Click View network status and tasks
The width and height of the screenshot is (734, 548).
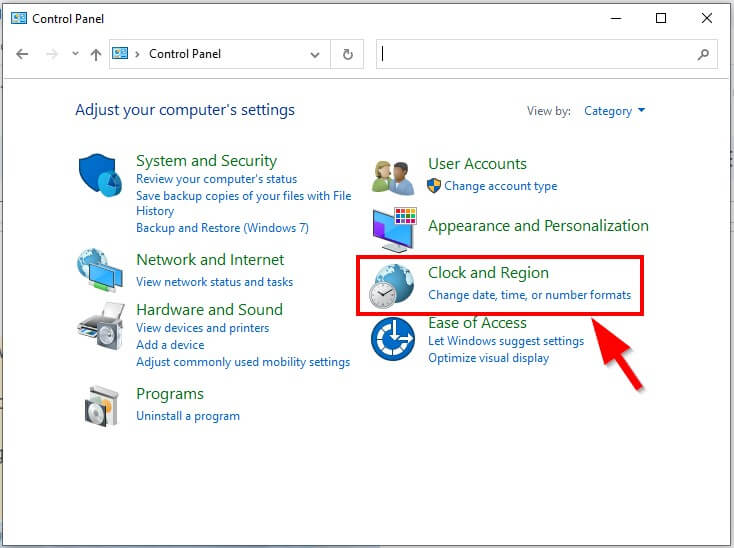point(214,282)
